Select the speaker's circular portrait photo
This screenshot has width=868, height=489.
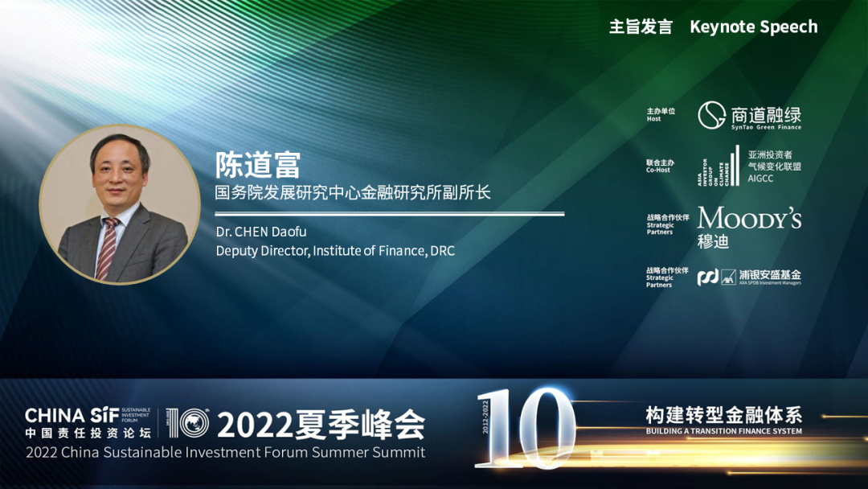tap(119, 204)
